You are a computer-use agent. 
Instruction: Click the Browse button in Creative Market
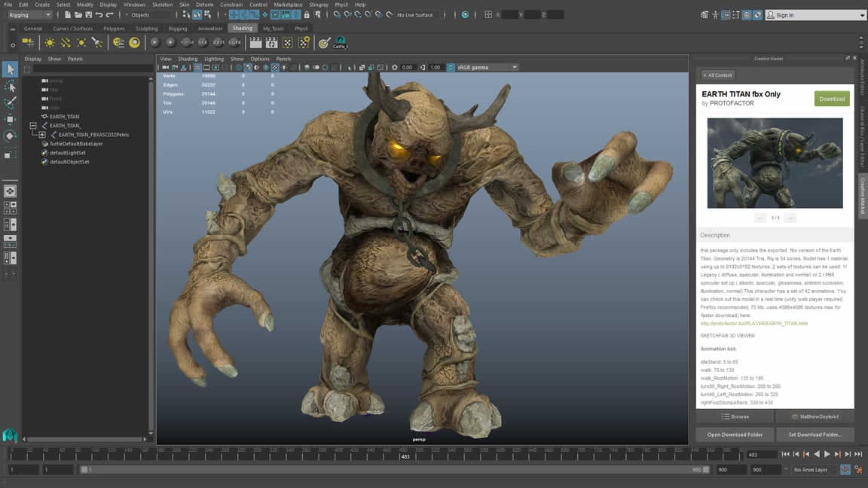click(735, 416)
